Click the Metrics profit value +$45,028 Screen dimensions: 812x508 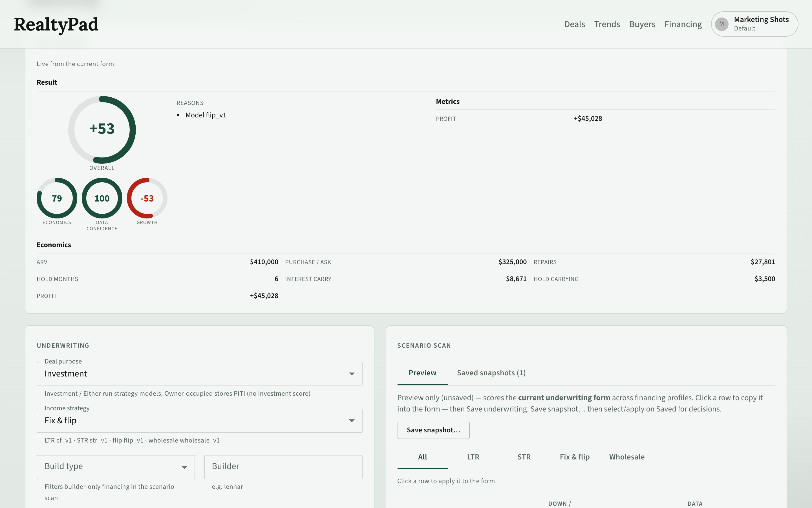588,119
